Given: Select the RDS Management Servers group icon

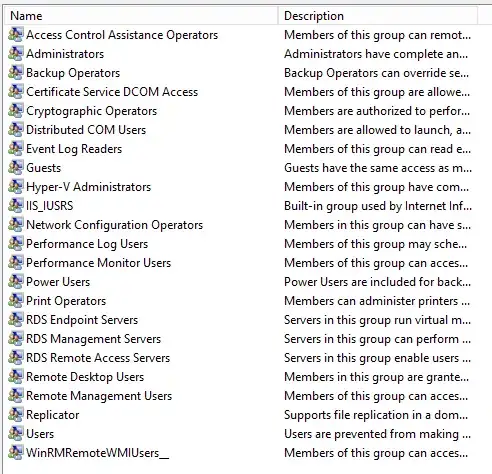Looking at the screenshot, I should tap(16, 339).
